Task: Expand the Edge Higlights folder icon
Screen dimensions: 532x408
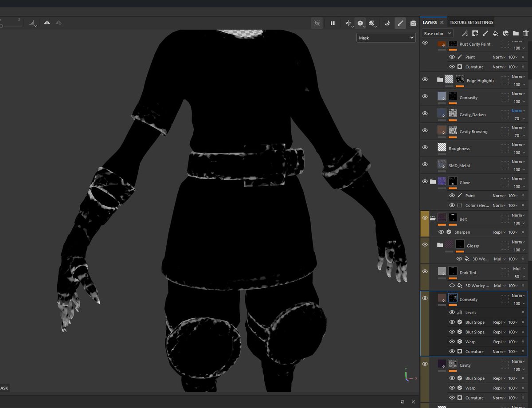Action: [x=440, y=79]
